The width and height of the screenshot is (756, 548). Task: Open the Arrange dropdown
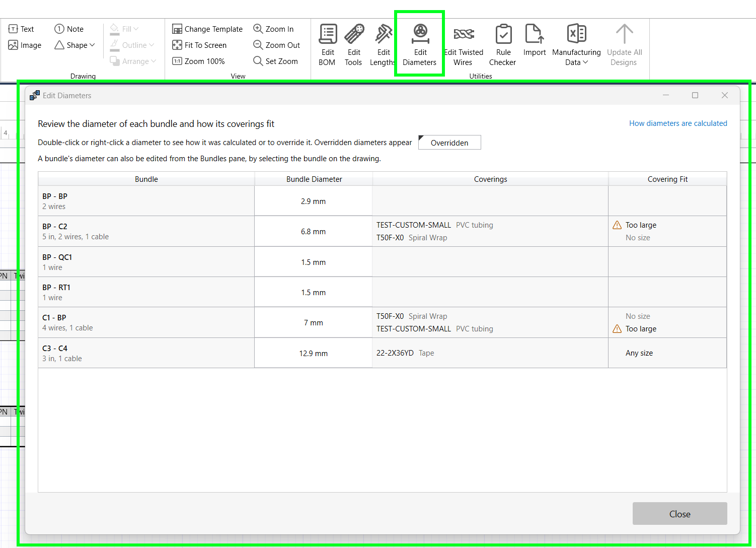(133, 61)
